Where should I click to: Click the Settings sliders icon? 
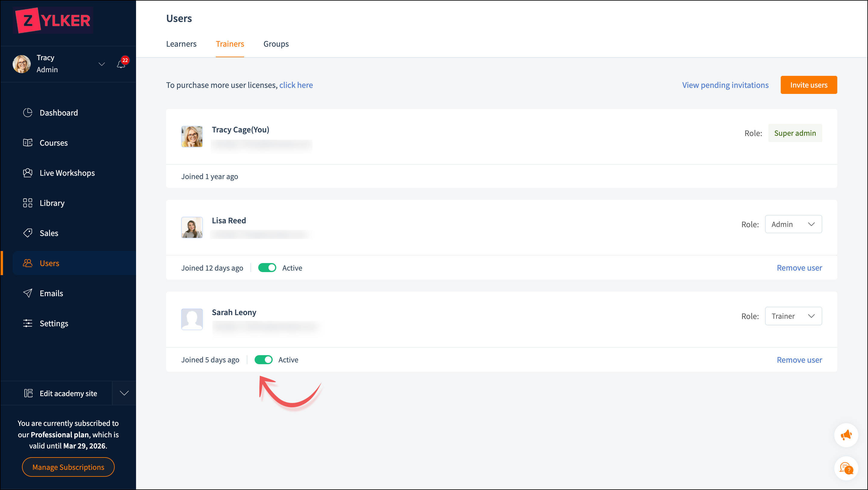28,323
